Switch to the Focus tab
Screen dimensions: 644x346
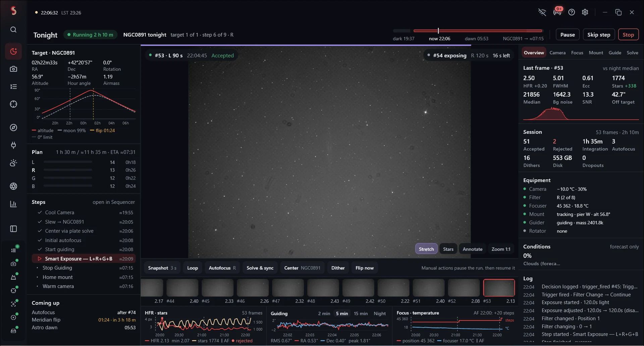pyautogui.click(x=577, y=53)
